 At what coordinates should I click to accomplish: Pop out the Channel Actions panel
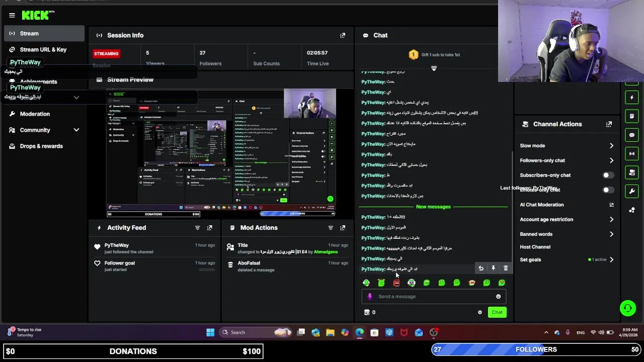(x=609, y=124)
